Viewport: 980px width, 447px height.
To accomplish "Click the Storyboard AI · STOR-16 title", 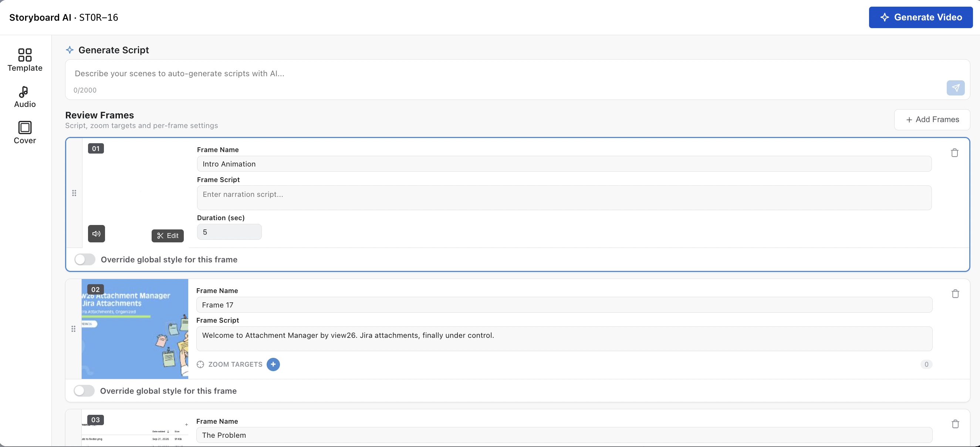I will (x=64, y=17).
